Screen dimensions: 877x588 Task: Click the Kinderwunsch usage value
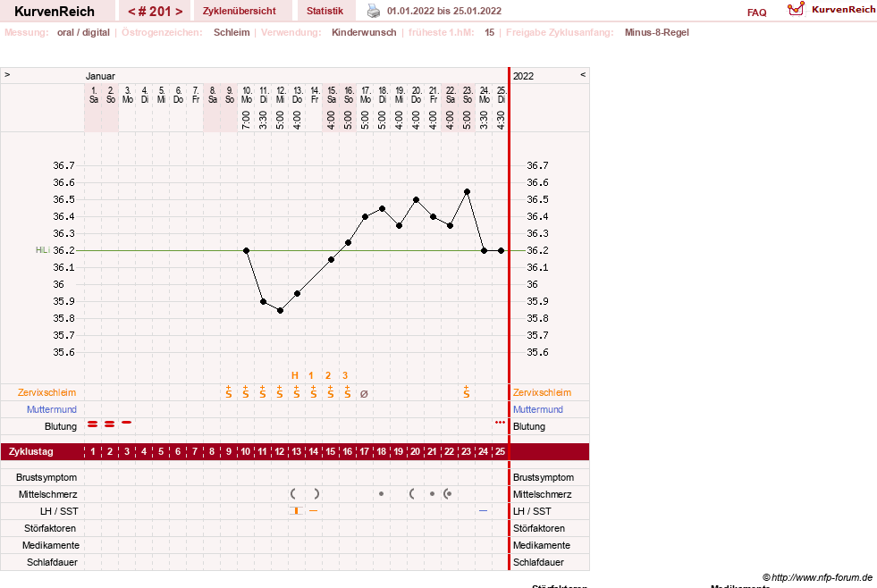point(364,32)
